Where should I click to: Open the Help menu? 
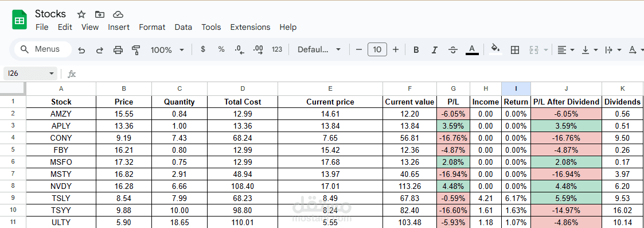coord(288,27)
